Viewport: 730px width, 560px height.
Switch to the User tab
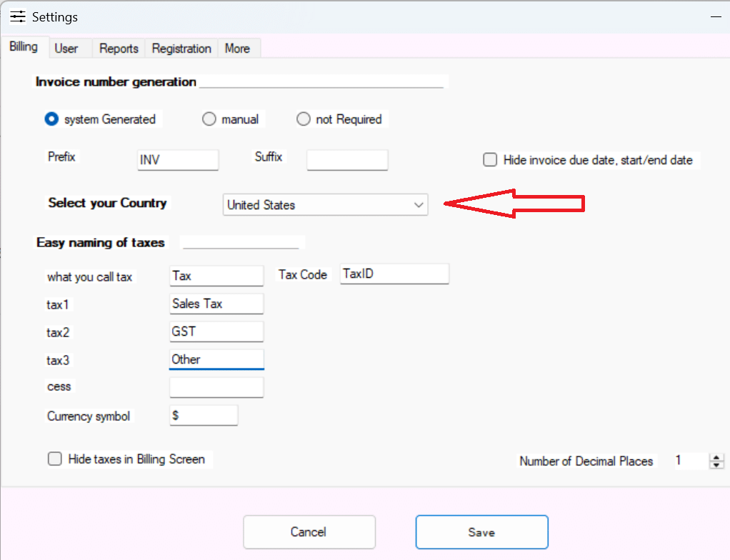[x=66, y=49]
